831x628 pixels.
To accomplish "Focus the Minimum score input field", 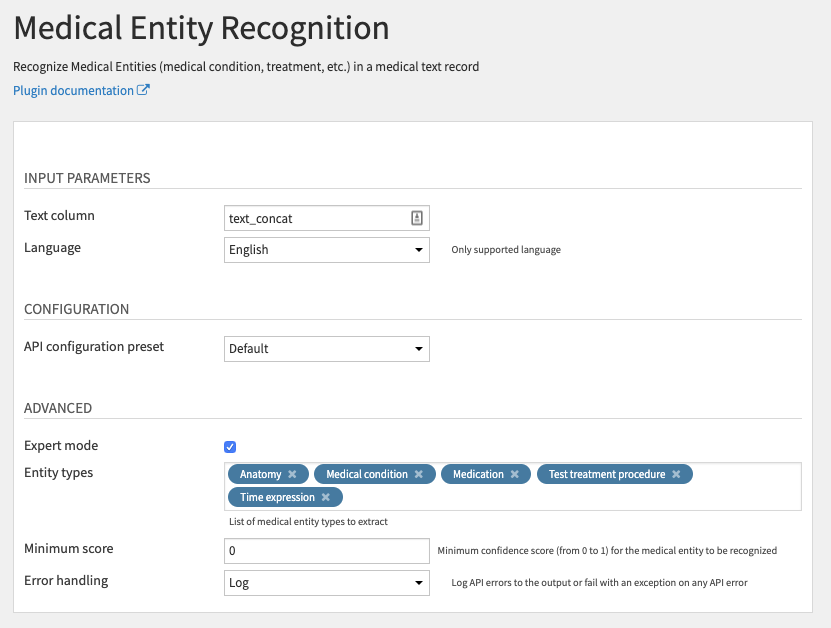I will click(327, 551).
